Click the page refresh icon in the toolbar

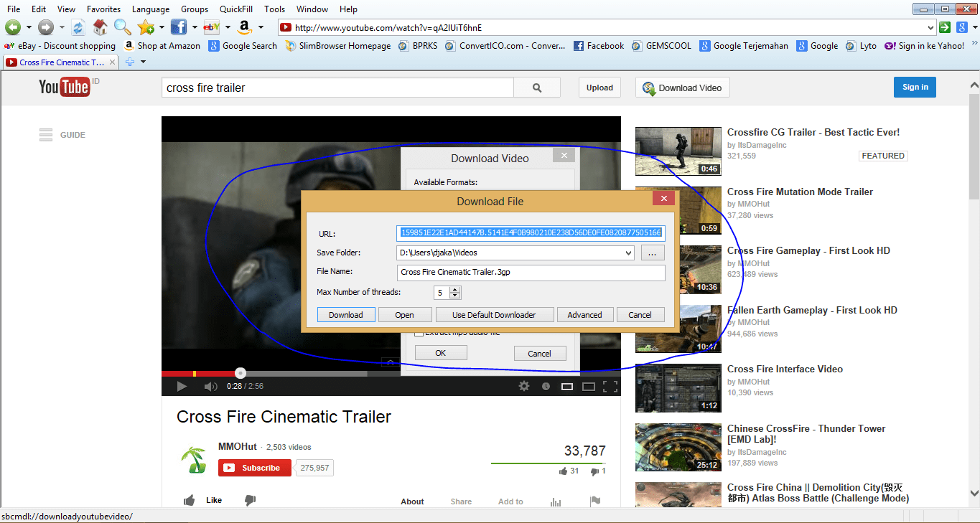click(x=78, y=27)
